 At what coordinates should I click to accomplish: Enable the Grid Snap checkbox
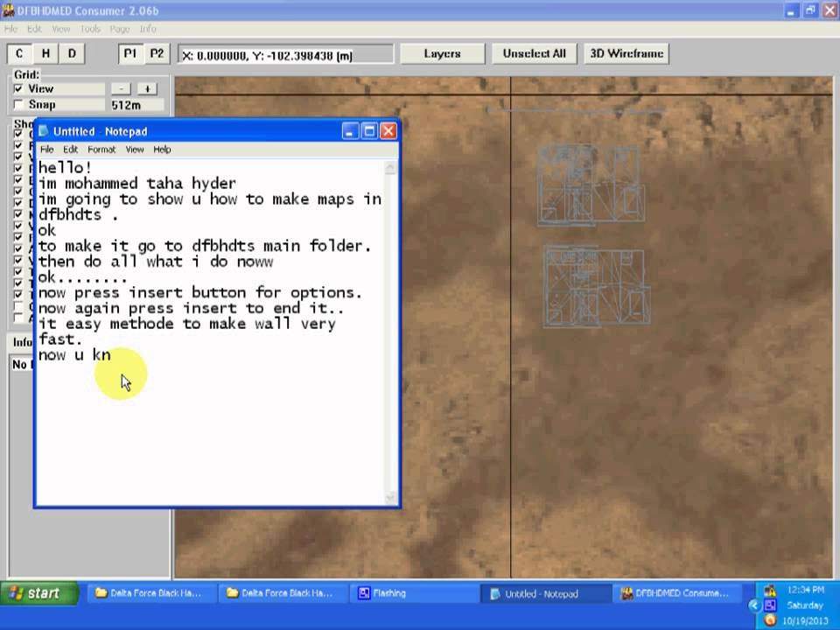tap(18, 104)
